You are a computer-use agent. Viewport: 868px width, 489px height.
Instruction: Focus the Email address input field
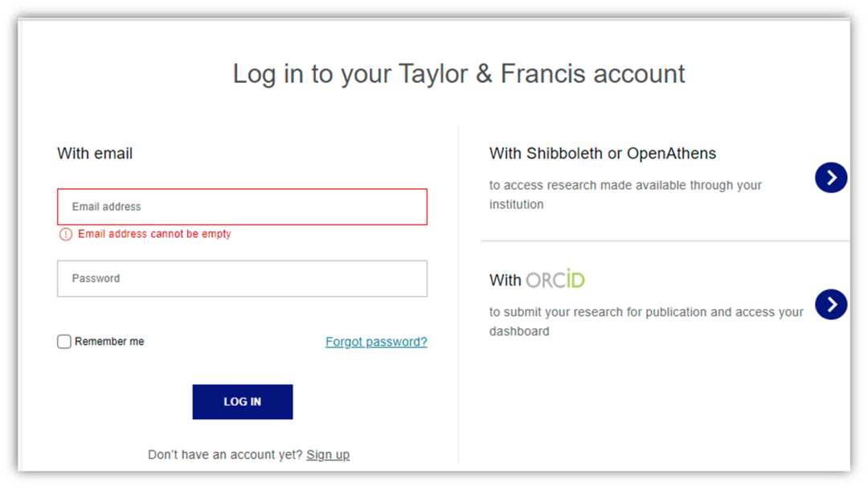pos(242,207)
